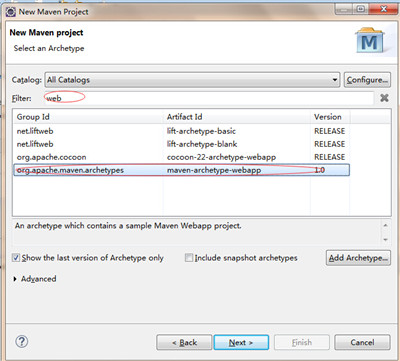400x361 pixels.
Task: Click the org.apache.cocoon group id cell
Action: [51, 157]
